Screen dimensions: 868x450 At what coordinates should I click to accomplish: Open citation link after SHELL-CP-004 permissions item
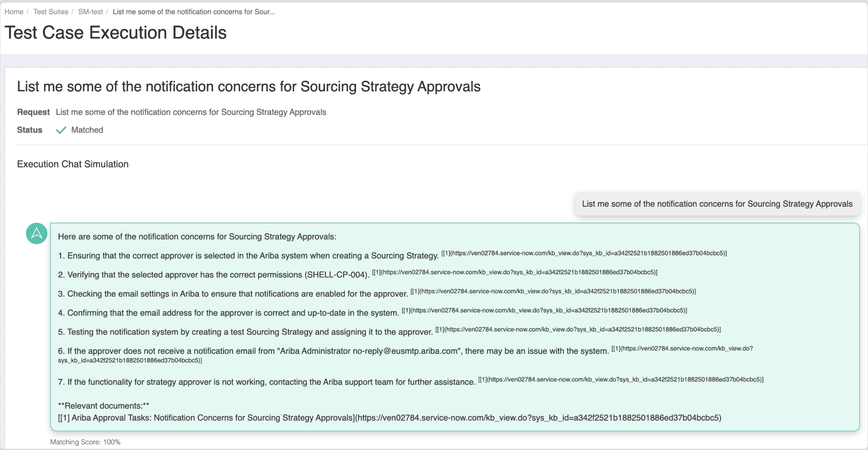[x=515, y=273]
